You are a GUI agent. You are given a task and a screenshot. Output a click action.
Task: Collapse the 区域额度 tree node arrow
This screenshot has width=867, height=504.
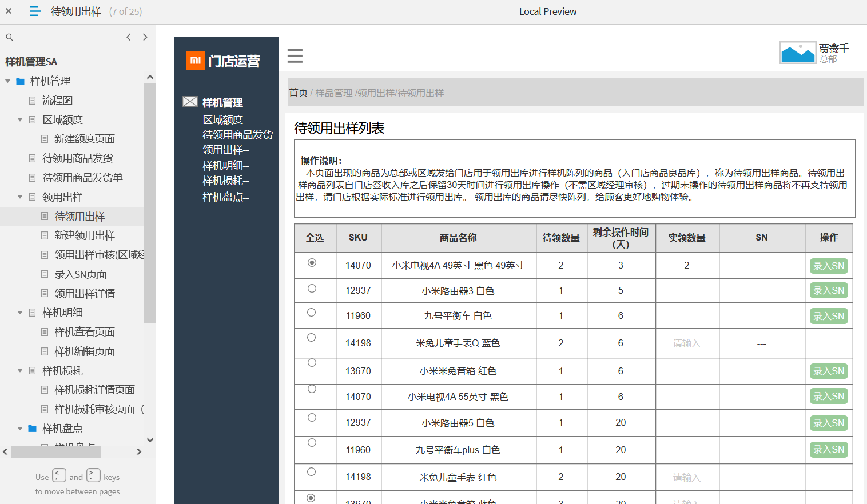20,120
